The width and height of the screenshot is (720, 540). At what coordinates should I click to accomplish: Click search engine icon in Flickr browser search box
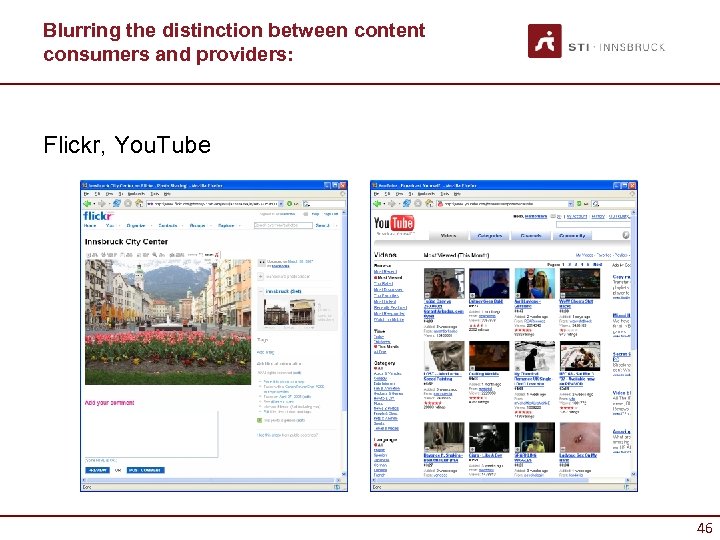tap(306, 203)
